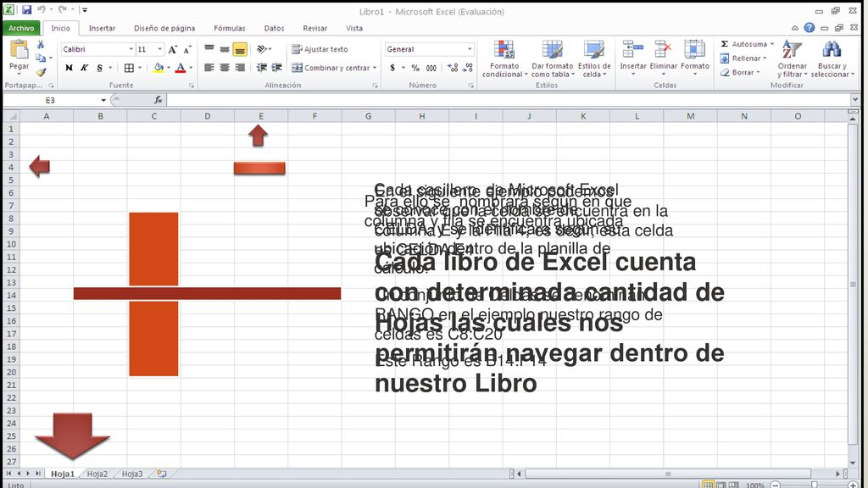Open the Rellenar dropdown
The image size is (868, 488).
coord(743,58)
